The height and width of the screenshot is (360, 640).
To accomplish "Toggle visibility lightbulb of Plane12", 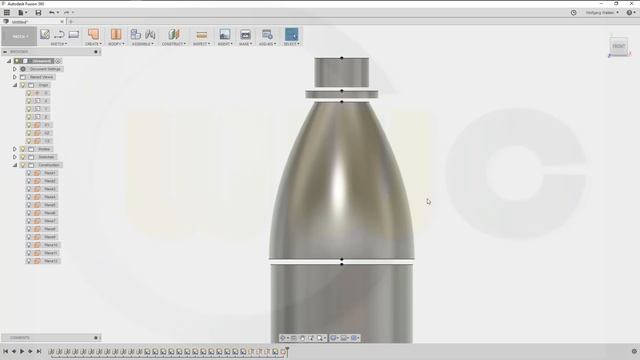I will point(29,261).
